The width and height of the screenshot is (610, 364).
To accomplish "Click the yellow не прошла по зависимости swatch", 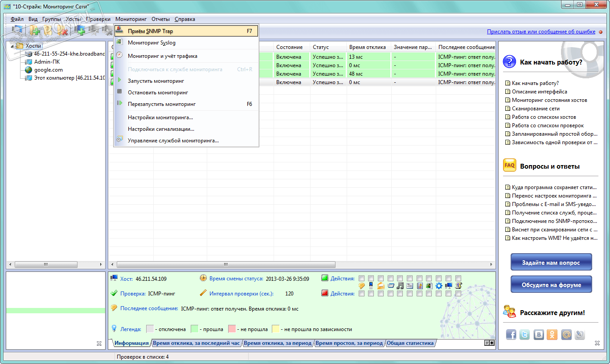I will pos(275,329).
